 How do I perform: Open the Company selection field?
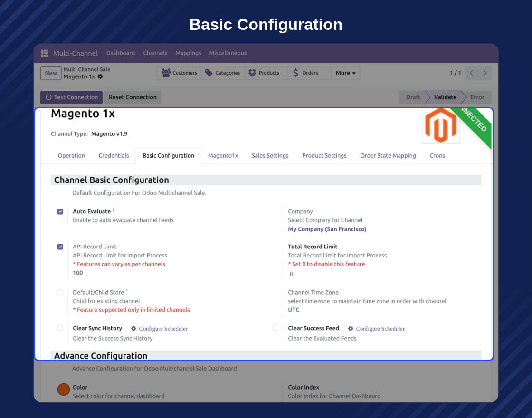coord(327,229)
